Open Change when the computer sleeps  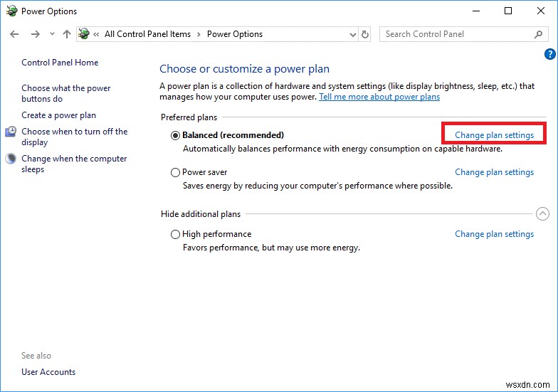pyautogui.click(x=74, y=164)
